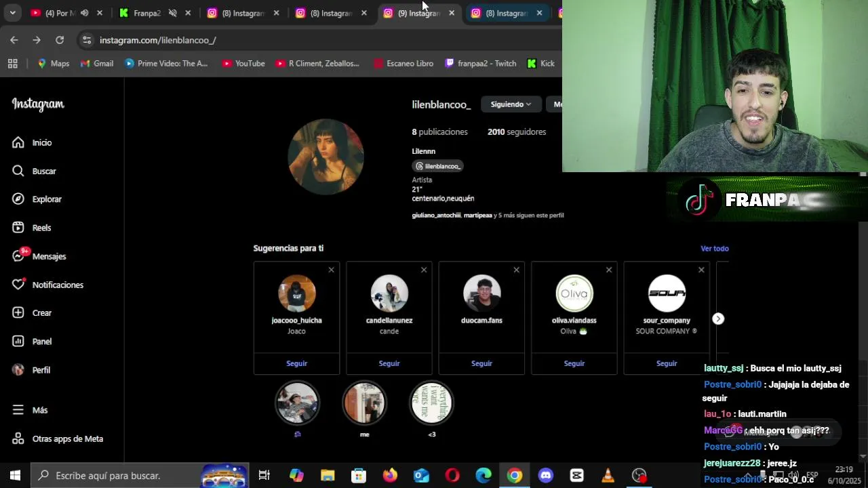Follow sour_company
The width and height of the screenshot is (868, 488).
(667, 363)
